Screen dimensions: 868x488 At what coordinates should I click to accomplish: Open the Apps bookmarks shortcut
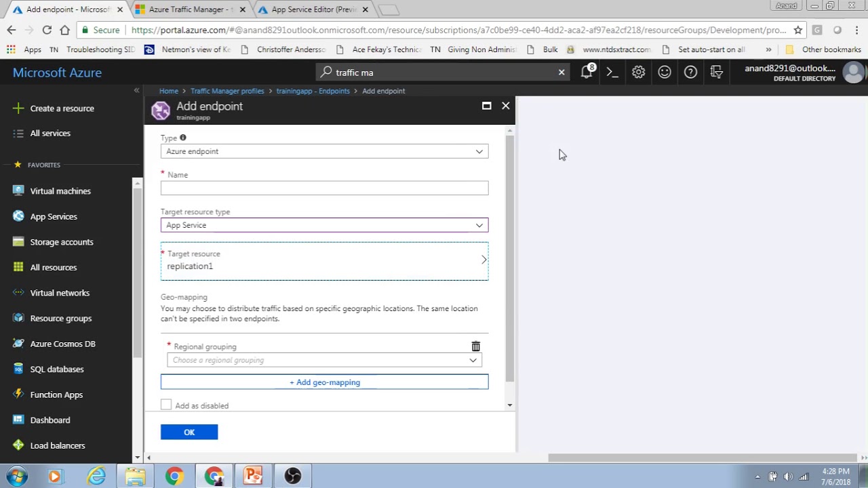tap(24, 49)
